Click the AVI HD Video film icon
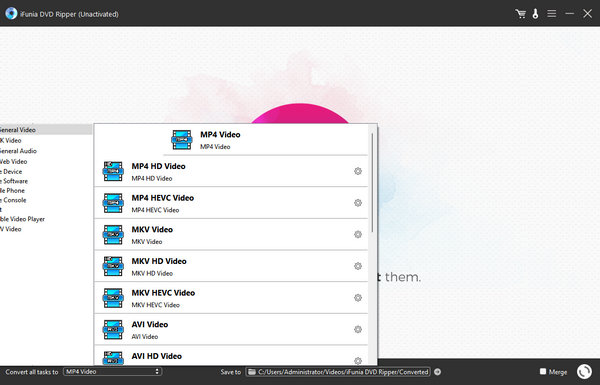This screenshot has height=385, width=600. [113, 358]
